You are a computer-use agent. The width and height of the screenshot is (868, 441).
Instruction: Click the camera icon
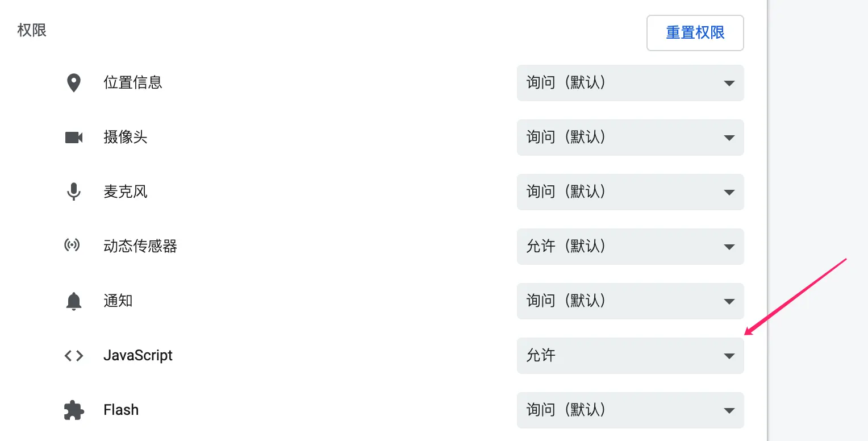click(x=74, y=138)
